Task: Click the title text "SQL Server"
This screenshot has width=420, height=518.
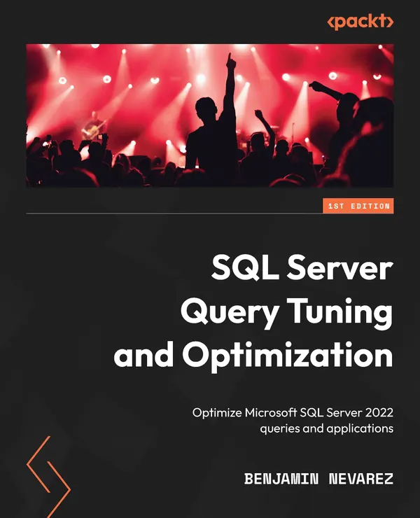Action: tap(302, 268)
